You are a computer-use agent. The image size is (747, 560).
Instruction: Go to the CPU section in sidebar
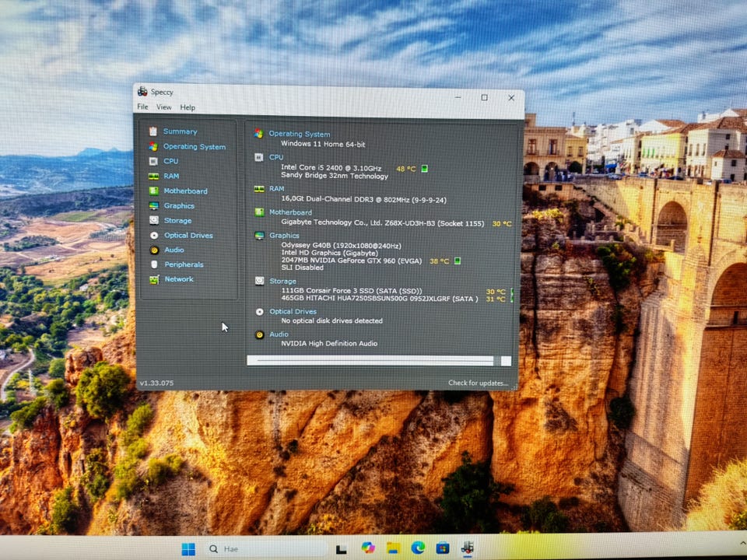(x=170, y=162)
